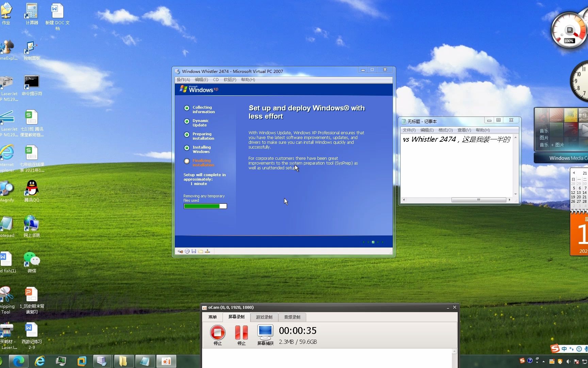Click Notepad's vertical scroll up arrow
The width and height of the screenshot is (588, 368).
(516, 137)
